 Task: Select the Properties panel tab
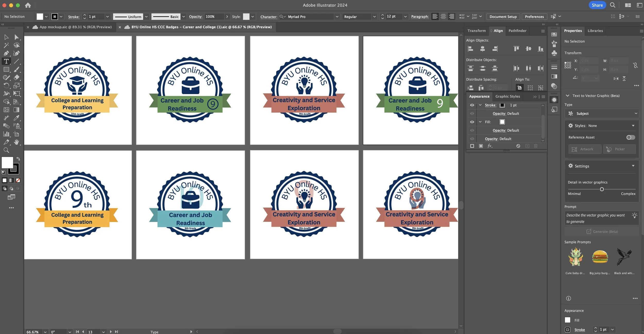(x=573, y=31)
